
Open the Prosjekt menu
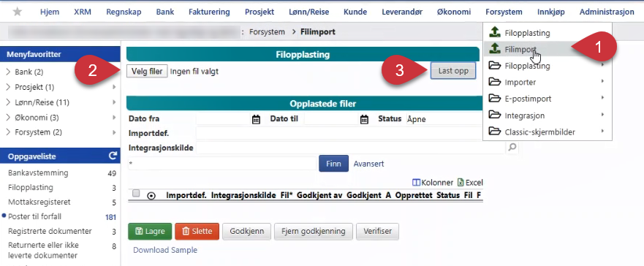pos(260,12)
